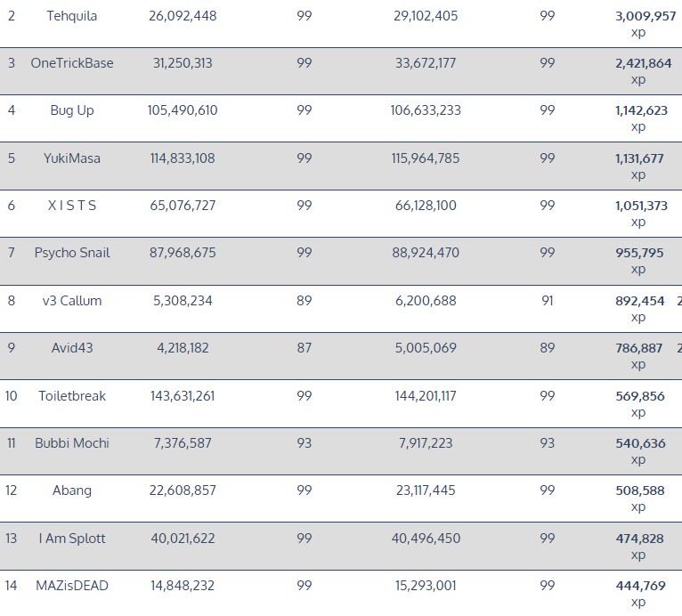Select Bug Up's starting xp 105,490,610
Image resolution: width=682 pixels, height=616 pixels.
tap(183, 110)
